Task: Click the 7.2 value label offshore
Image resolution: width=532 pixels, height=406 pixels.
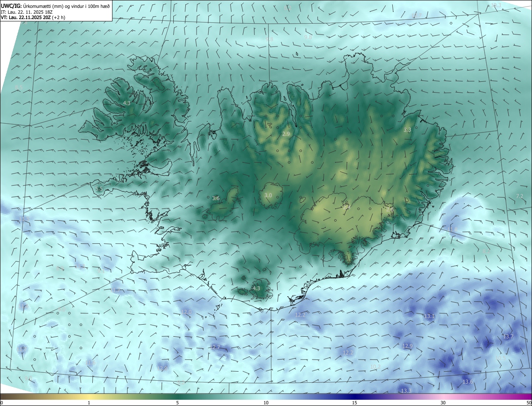Action: coord(520,196)
